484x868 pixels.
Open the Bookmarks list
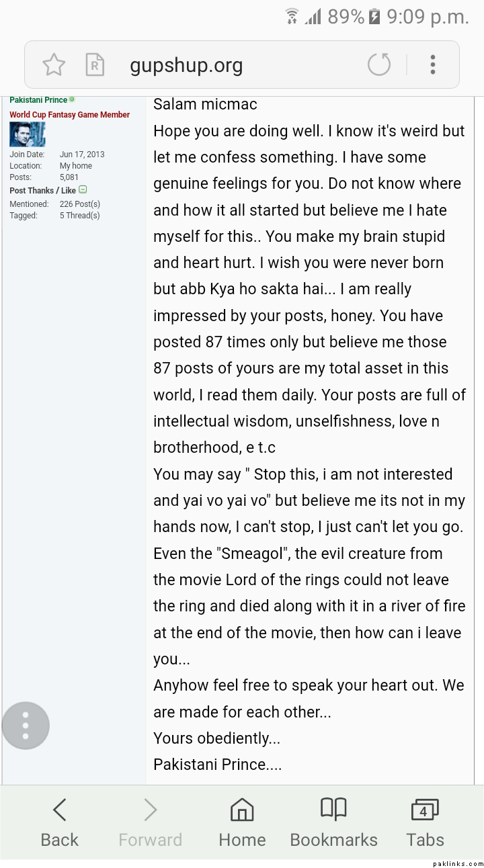tap(333, 823)
